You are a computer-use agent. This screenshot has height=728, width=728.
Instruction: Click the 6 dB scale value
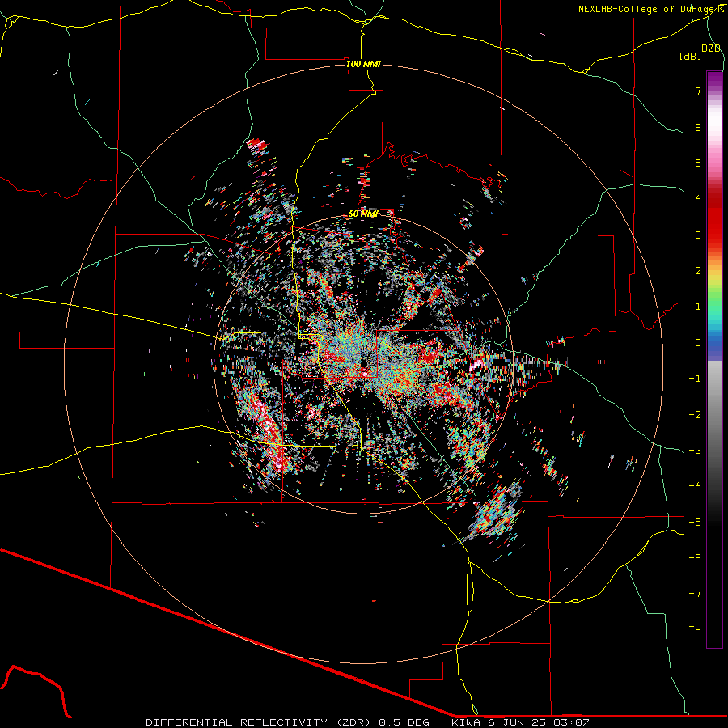tap(698, 127)
